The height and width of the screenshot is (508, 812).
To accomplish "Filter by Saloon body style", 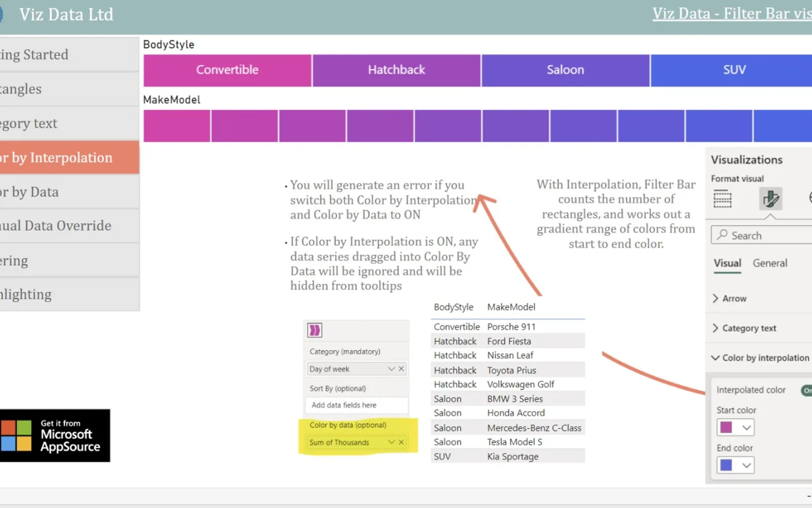I will pyautogui.click(x=565, y=70).
